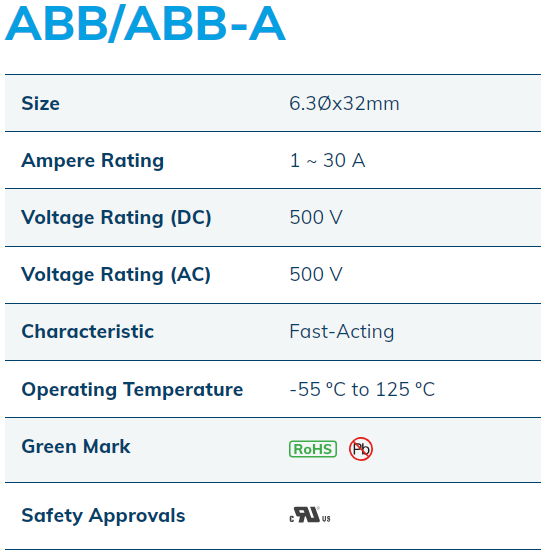Click the 6.3Øx32mm size value
The height and width of the screenshot is (556, 547).
pyautogui.click(x=344, y=104)
